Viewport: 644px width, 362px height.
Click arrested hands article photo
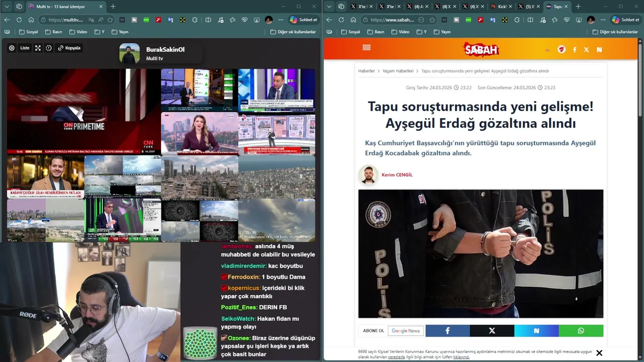click(x=480, y=253)
